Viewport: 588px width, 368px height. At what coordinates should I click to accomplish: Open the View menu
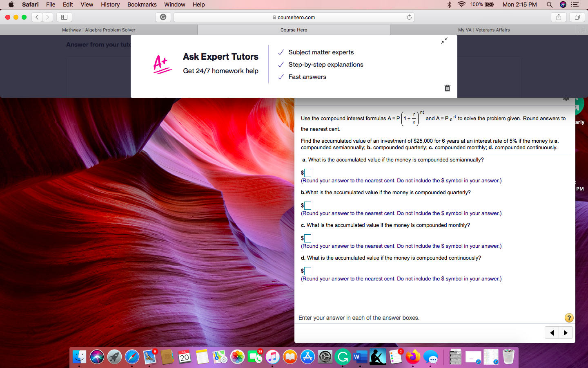[87, 4]
